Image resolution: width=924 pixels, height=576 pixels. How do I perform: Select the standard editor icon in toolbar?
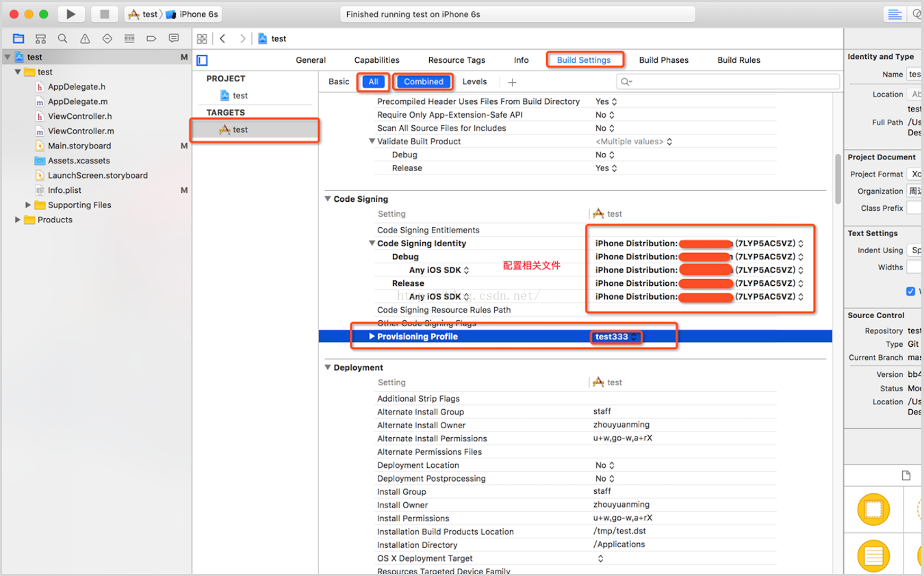(894, 14)
